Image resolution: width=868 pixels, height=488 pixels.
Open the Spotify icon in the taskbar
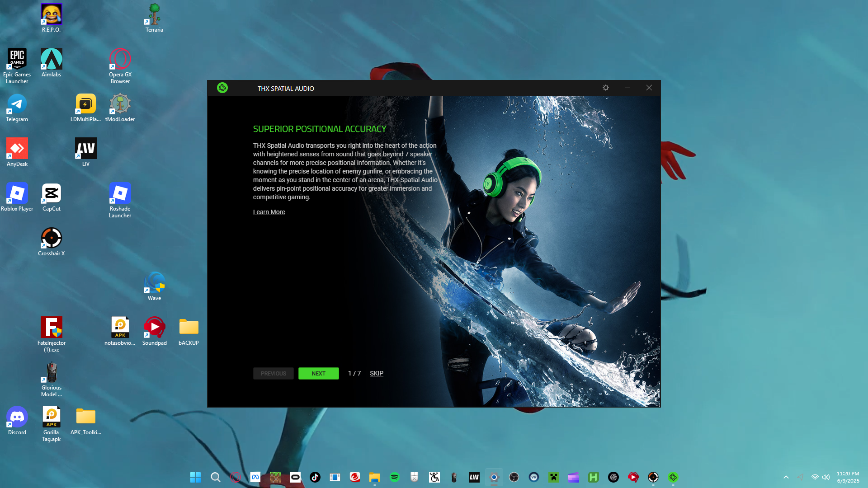click(395, 477)
